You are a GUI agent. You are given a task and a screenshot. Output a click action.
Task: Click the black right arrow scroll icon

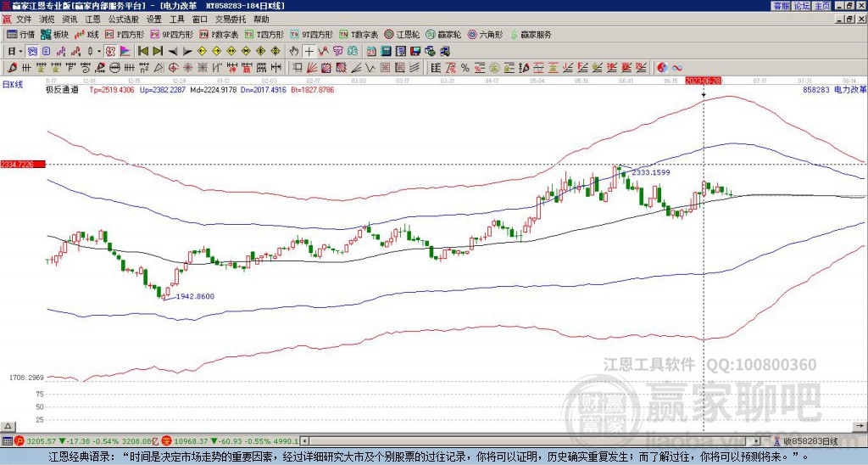click(187, 52)
